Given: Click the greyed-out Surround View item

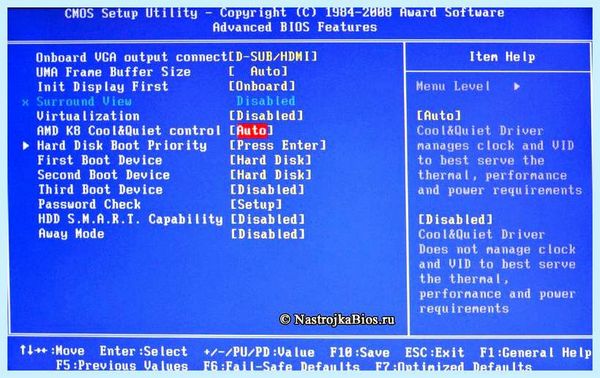Looking at the screenshot, I should click(x=84, y=101).
